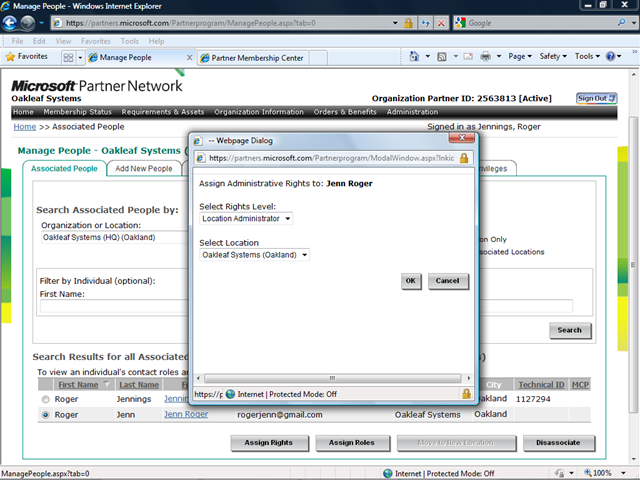The height and width of the screenshot is (480, 640).
Task: Click the Assign Rights button
Action: [269, 443]
